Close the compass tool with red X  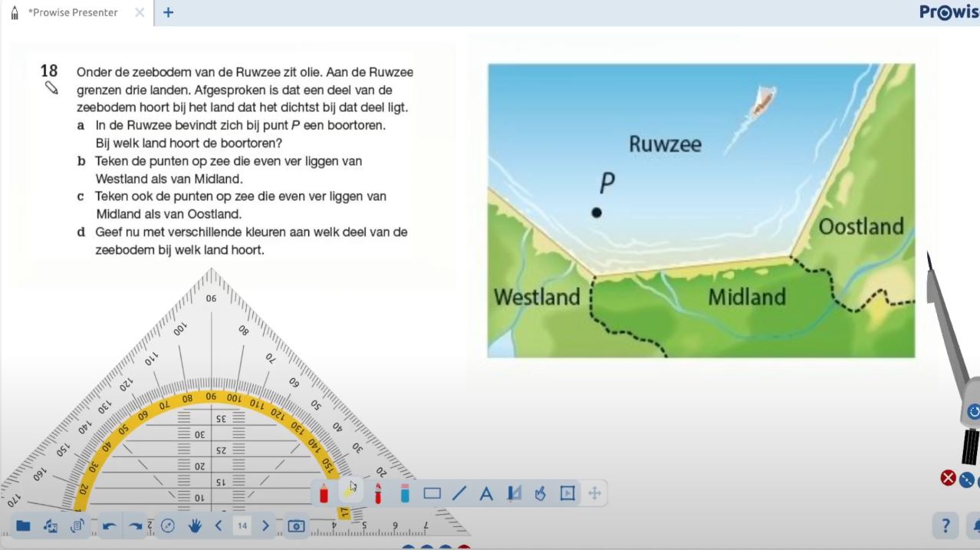click(x=948, y=478)
